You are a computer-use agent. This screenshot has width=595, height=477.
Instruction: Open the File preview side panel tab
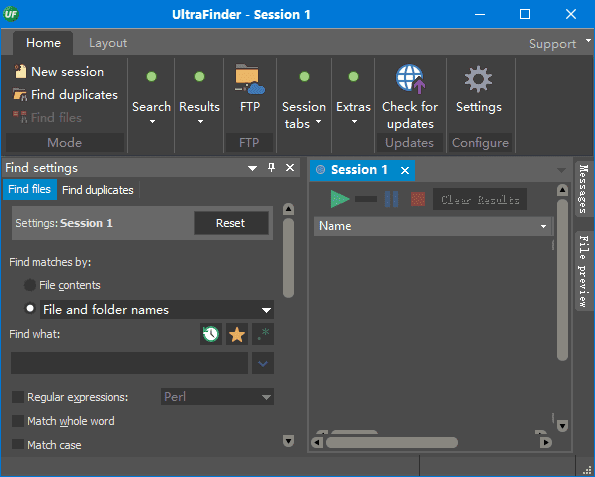coord(584,271)
